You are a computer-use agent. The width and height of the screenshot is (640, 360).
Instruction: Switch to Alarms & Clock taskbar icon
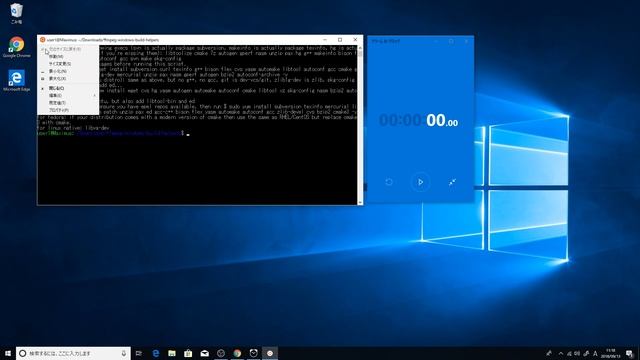[x=253, y=353]
